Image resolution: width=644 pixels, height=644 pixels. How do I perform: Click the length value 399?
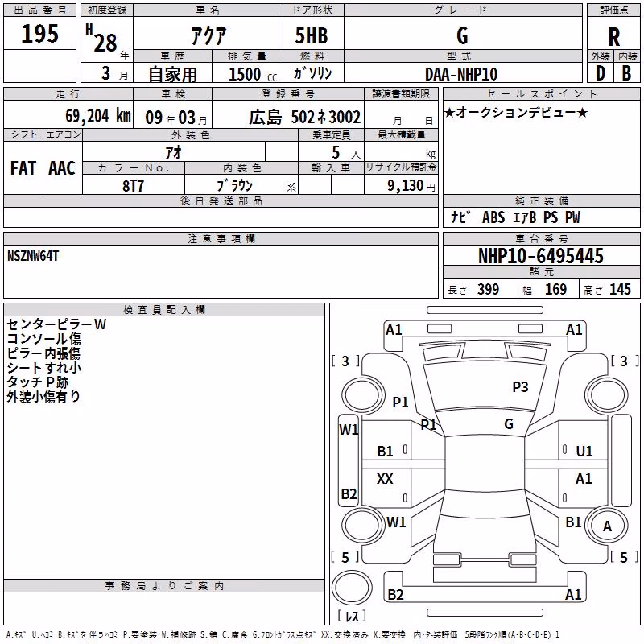pos(488,290)
